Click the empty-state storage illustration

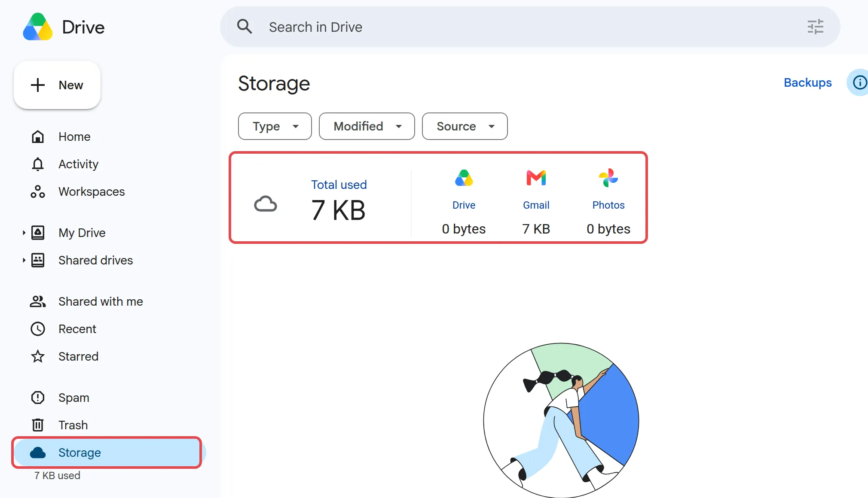pyautogui.click(x=561, y=420)
